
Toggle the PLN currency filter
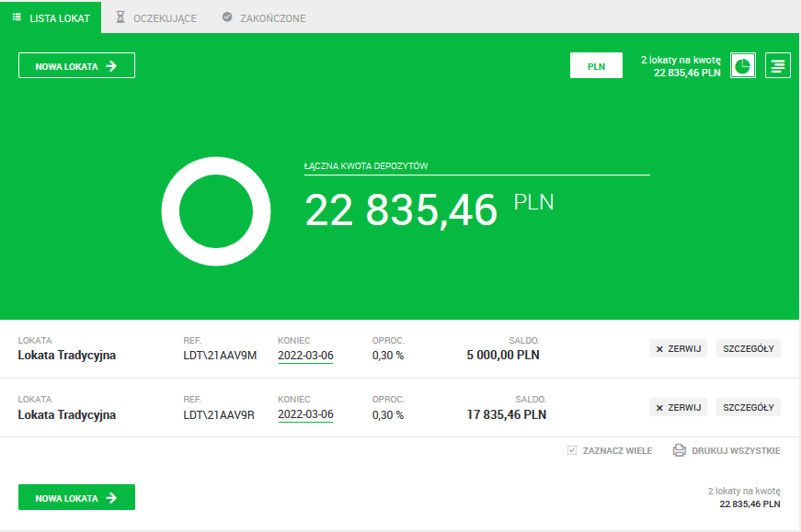[x=597, y=66]
